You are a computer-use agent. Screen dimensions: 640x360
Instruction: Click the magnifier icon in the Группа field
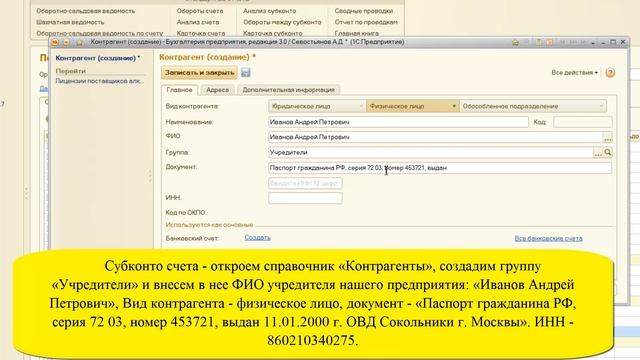(x=608, y=152)
